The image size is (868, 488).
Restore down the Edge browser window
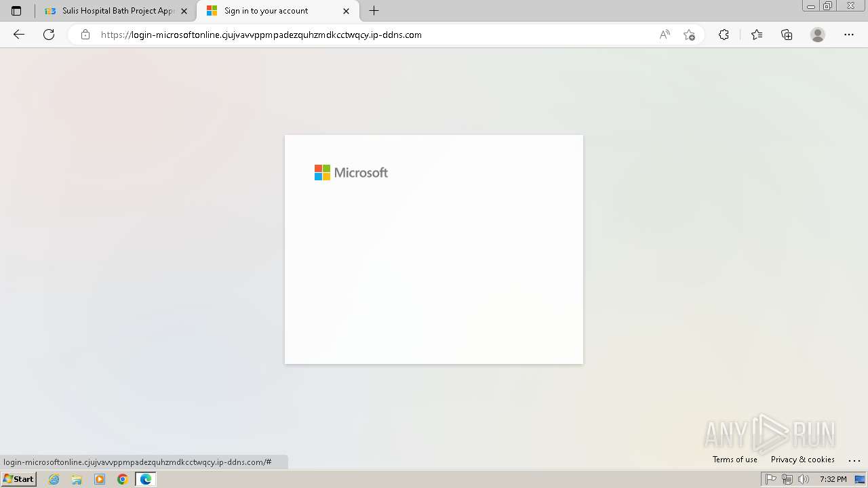point(828,6)
